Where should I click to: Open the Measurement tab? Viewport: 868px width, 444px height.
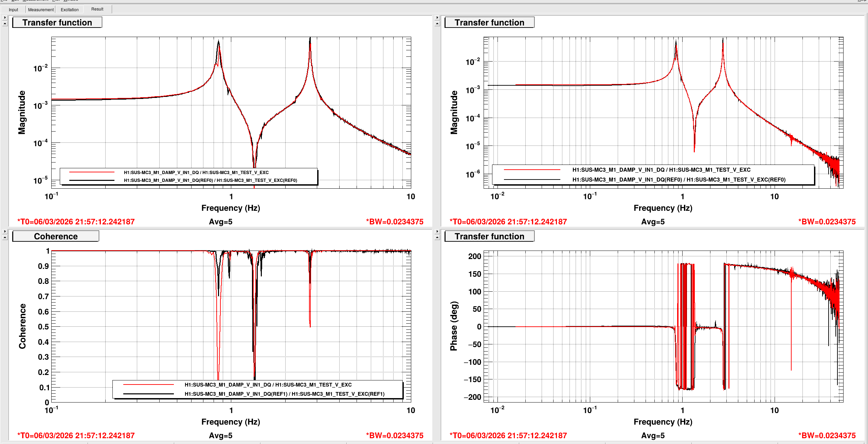40,10
